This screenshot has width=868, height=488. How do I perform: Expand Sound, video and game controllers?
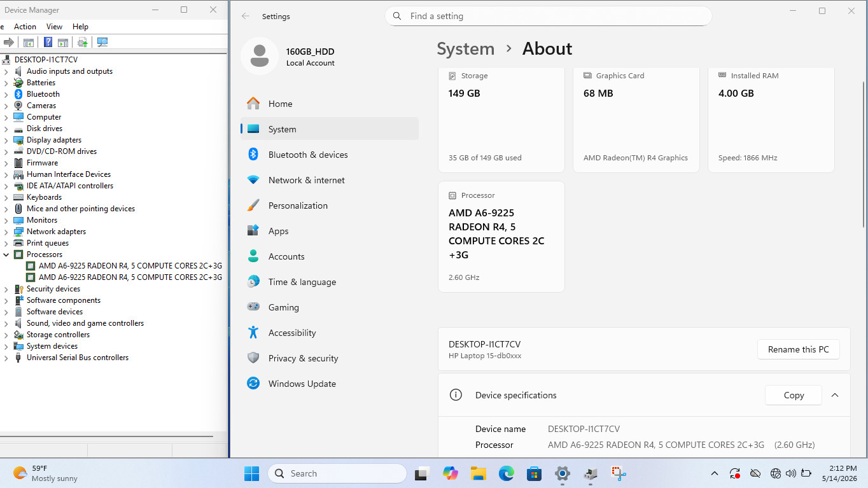coord(6,323)
